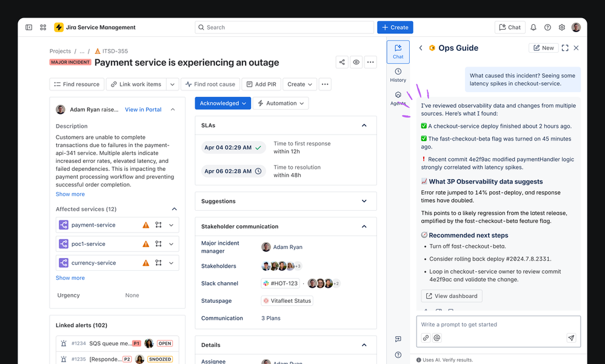Viewport: 605px width, 364px height.
Task: Click the View dashboard button
Action: pyautogui.click(x=452, y=296)
